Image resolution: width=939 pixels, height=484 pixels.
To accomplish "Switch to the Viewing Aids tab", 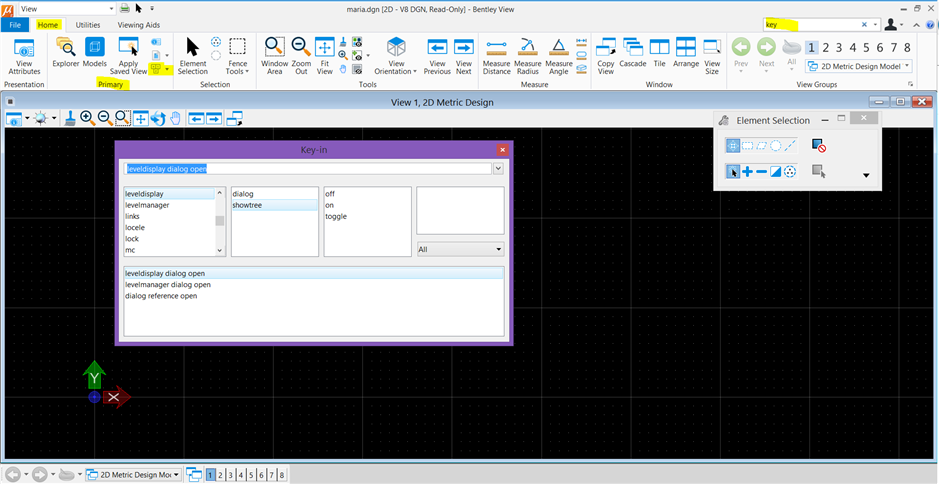I will 138,25.
